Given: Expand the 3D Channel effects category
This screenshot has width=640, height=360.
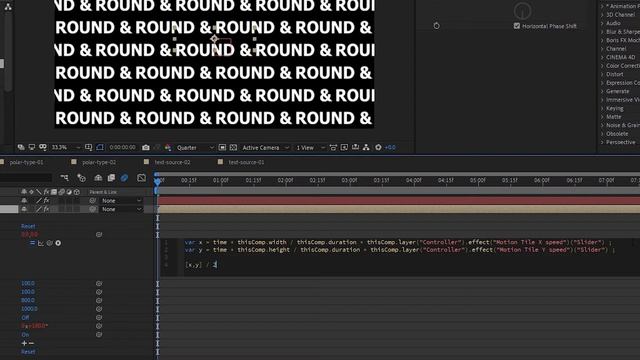Looking at the screenshot, I should tap(602, 15).
